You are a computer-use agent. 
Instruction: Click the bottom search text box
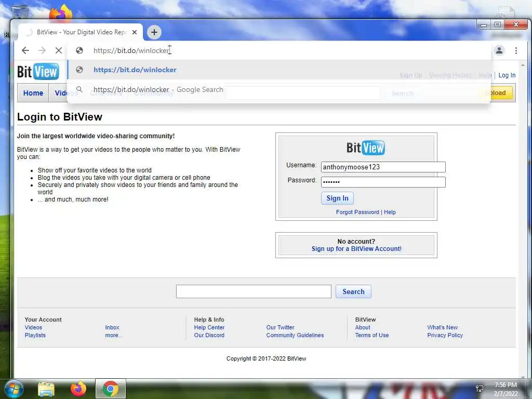coord(254,291)
